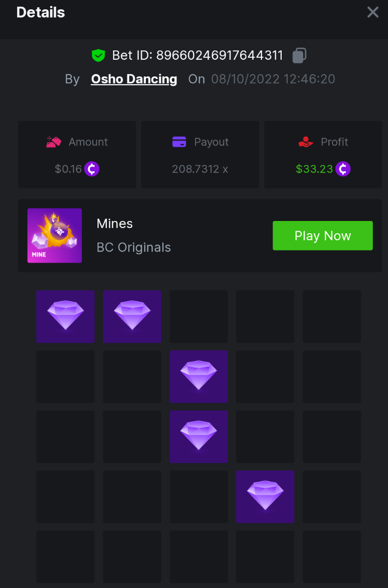Click the gem tile in fourth row

[x=265, y=497]
